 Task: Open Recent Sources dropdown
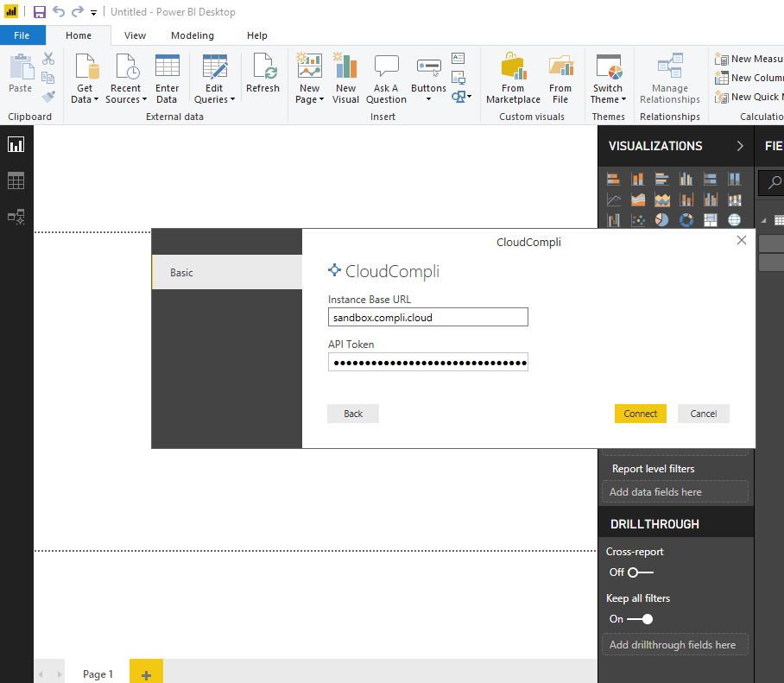click(126, 79)
